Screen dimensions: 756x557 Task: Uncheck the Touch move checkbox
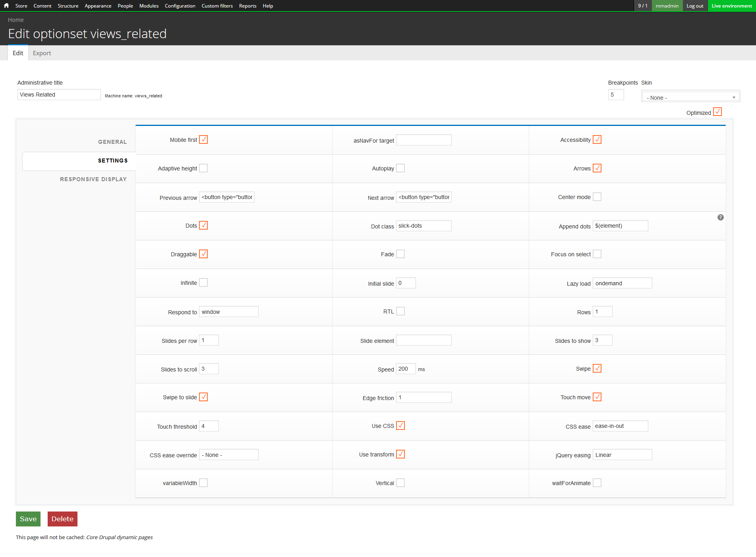pyautogui.click(x=597, y=397)
